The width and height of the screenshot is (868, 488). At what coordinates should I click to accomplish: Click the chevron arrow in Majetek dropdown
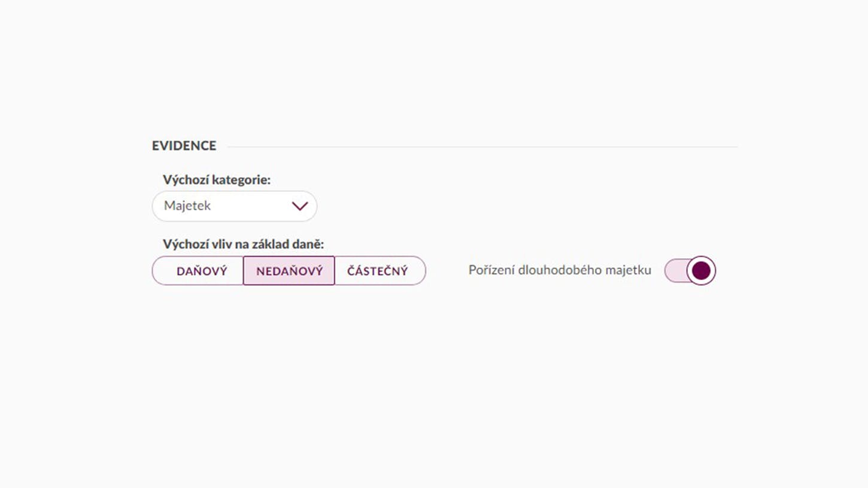[299, 206]
